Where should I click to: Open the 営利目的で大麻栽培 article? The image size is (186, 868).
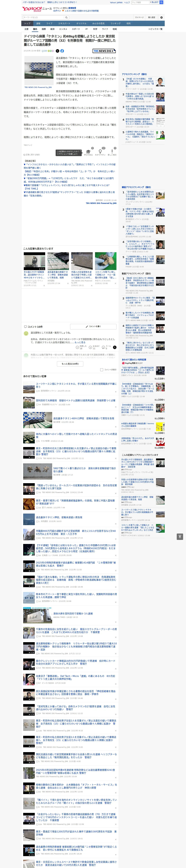coord(76,401)
